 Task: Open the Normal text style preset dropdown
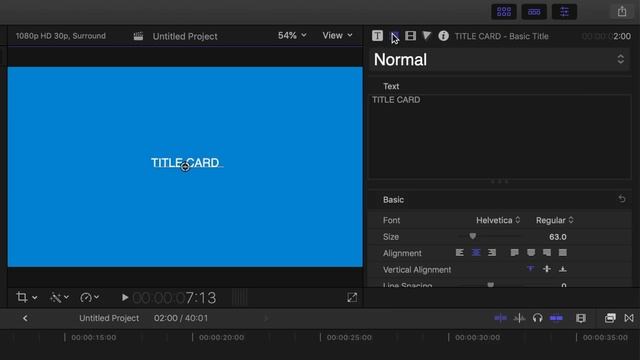(499, 60)
